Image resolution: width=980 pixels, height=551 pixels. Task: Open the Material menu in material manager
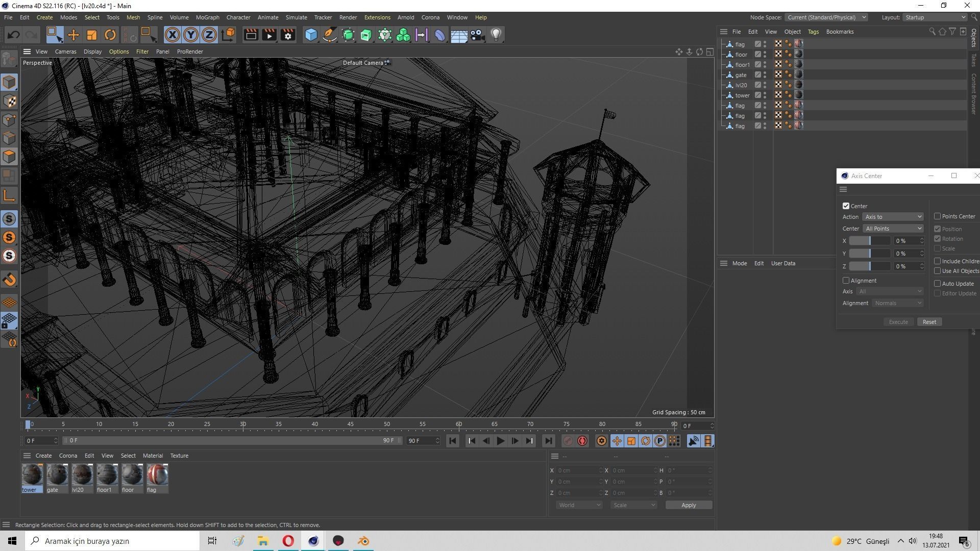[x=153, y=456]
